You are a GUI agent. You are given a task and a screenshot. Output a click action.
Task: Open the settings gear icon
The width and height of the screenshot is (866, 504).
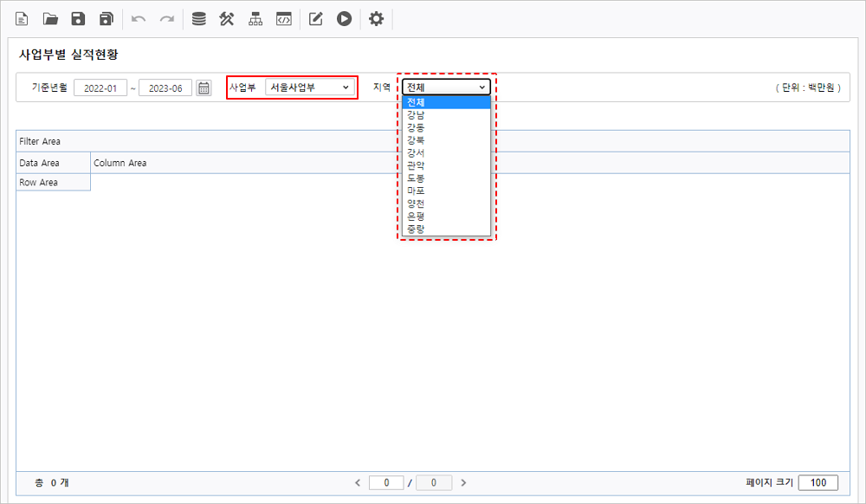click(x=376, y=18)
